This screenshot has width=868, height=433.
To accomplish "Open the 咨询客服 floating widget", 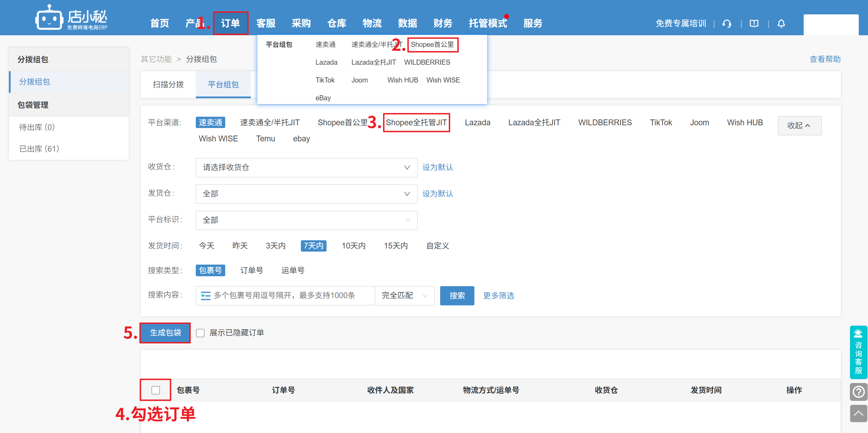I will click(x=858, y=352).
